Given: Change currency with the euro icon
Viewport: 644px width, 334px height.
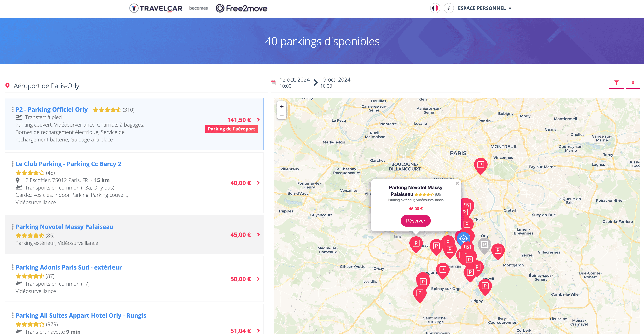Looking at the screenshot, I should pos(448,8).
